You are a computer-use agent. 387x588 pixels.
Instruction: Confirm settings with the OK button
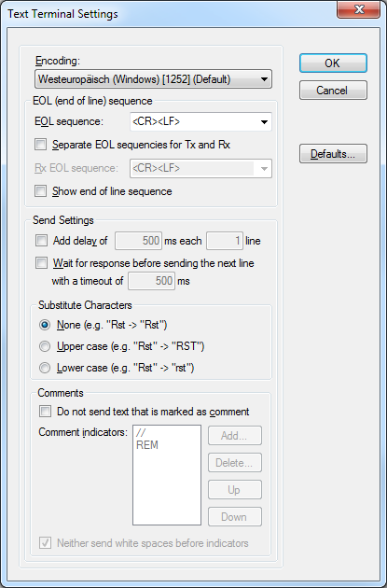tap(333, 63)
